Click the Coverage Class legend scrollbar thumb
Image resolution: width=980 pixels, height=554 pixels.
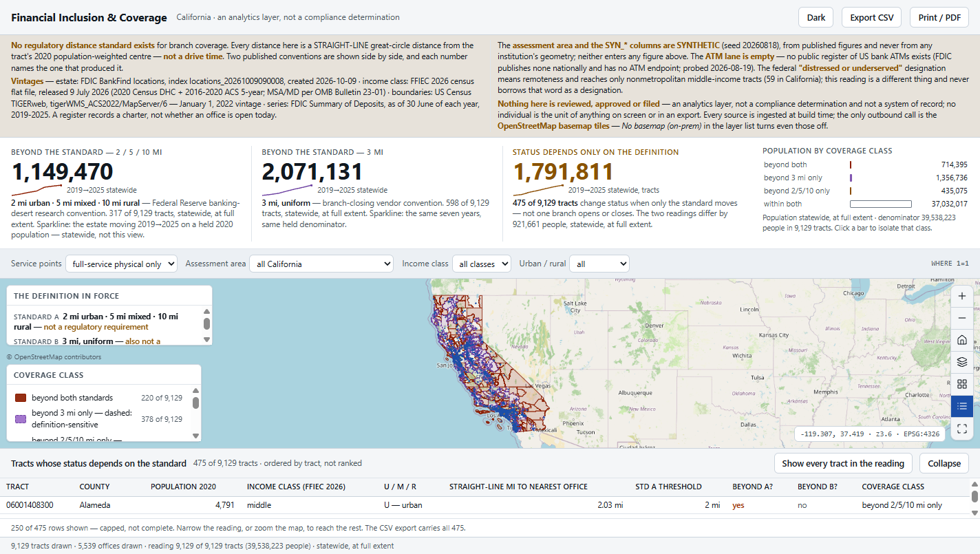pos(195,403)
